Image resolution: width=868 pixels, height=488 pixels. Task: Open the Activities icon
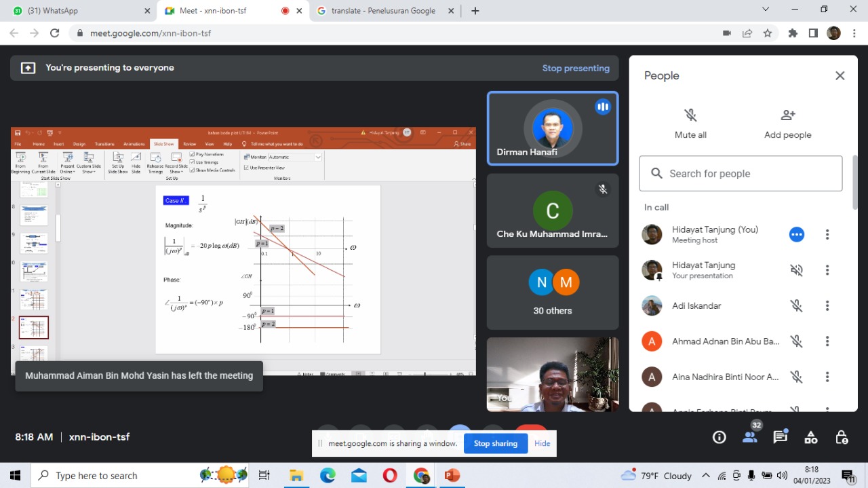(811, 437)
